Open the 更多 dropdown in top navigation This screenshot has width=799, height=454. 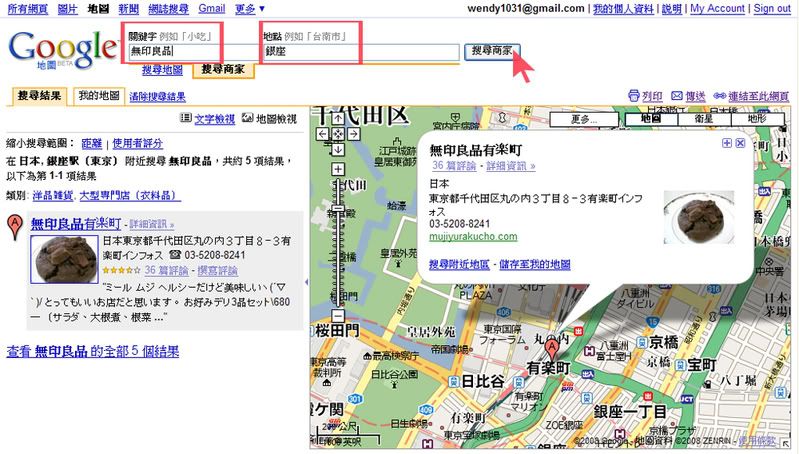click(x=248, y=8)
